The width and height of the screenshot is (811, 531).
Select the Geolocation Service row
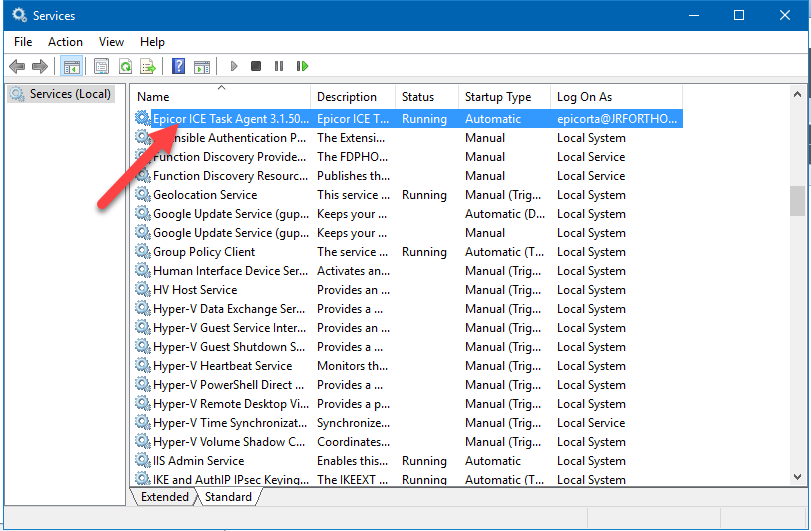click(408, 194)
